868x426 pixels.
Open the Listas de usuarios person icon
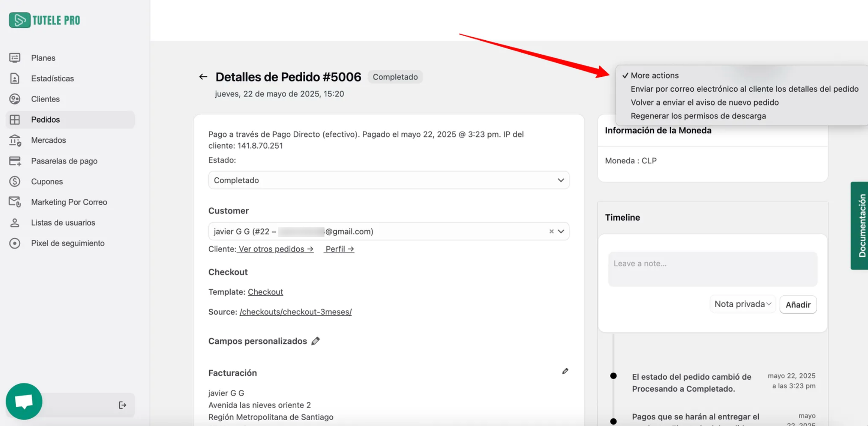point(15,223)
